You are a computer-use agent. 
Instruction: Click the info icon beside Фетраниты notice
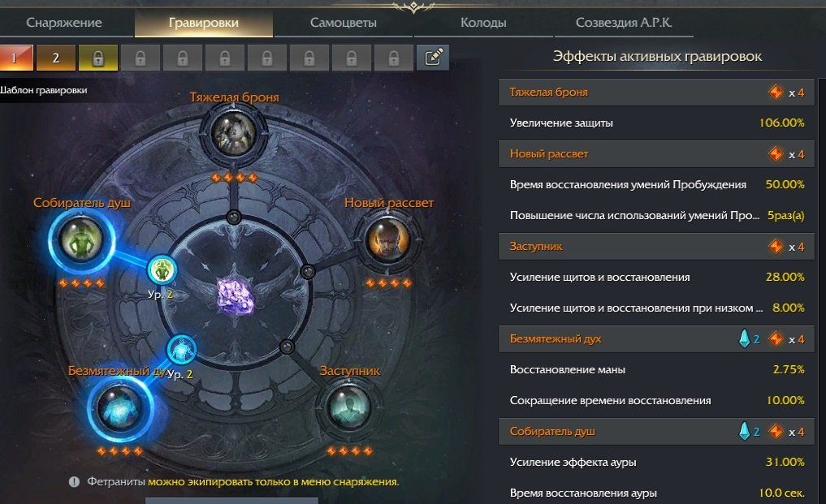click(x=74, y=482)
